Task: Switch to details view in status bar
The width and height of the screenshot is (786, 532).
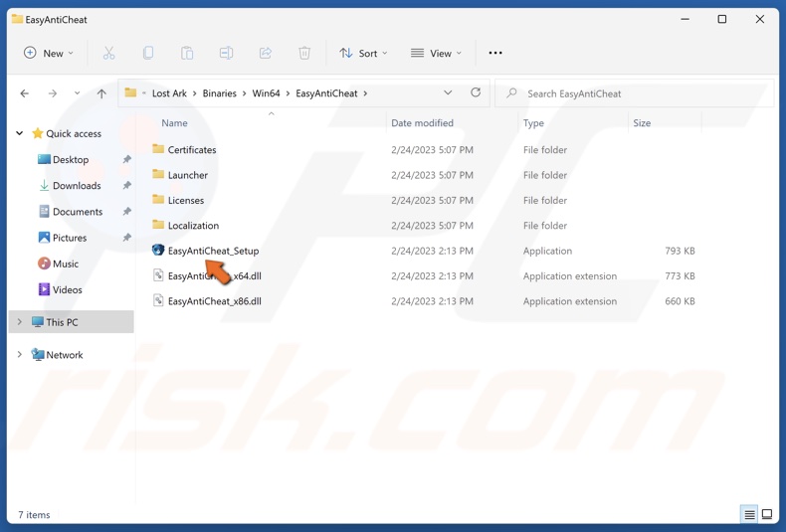Action: pos(749,514)
